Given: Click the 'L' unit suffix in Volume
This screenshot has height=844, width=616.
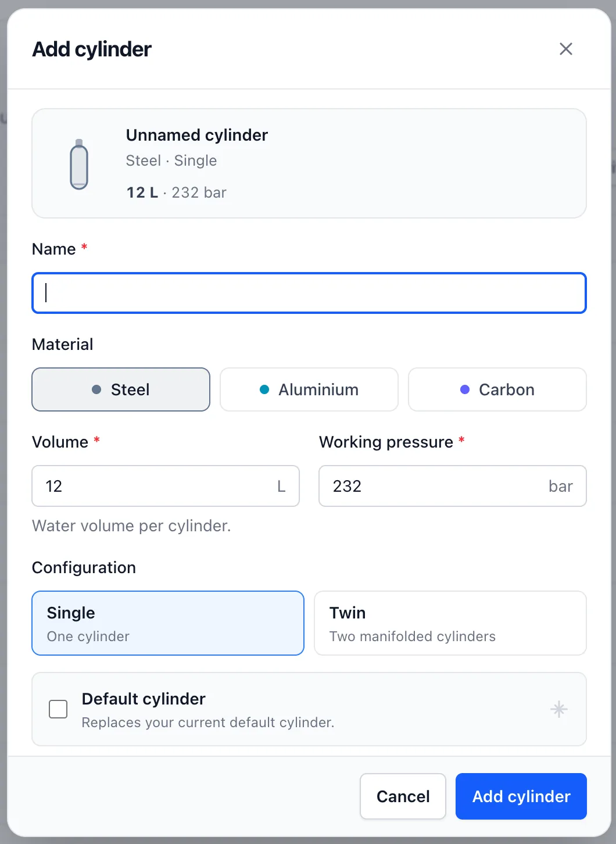Looking at the screenshot, I should [x=281, y=486].
